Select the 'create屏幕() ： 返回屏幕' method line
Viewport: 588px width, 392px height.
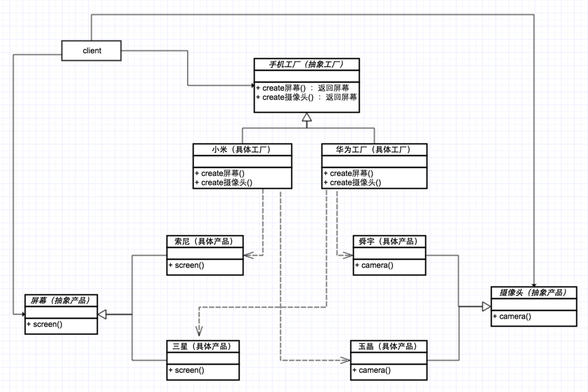(303, 88)
